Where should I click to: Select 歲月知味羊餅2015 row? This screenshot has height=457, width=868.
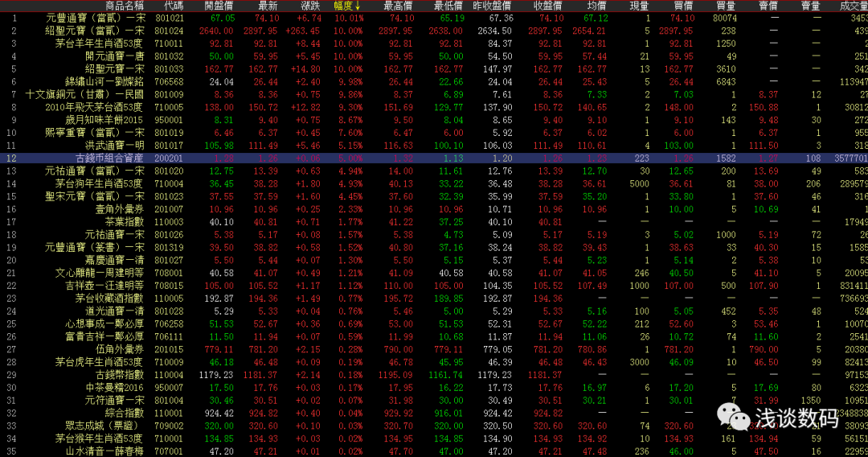[x=434, y=120]
